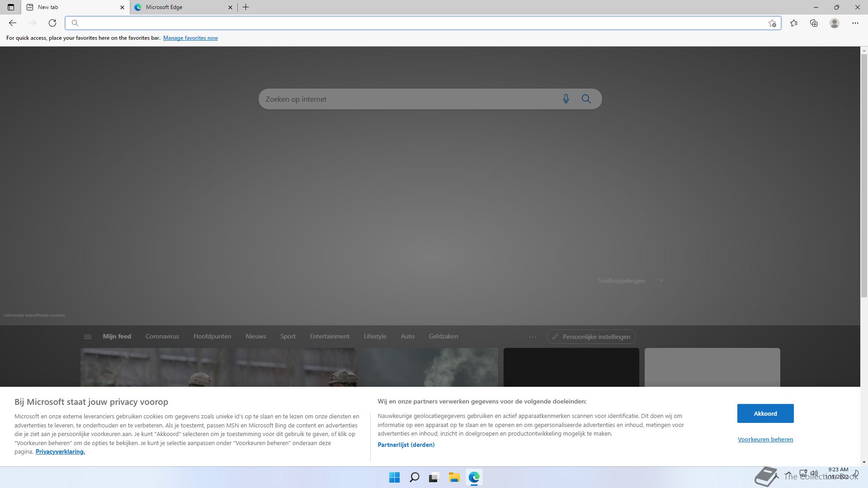Click the magnifier search icon in search box
The image size is (868, 488).
(x=586, y=99)
